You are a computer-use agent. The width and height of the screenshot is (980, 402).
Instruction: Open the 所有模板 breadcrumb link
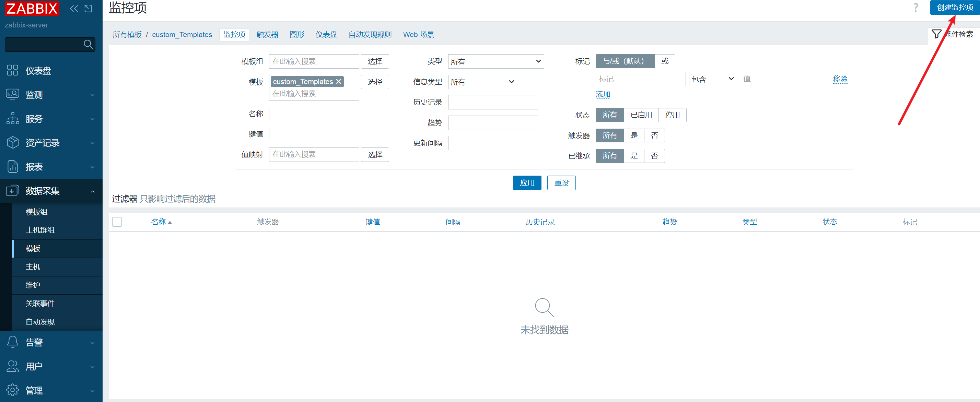[x=127, y=34]
